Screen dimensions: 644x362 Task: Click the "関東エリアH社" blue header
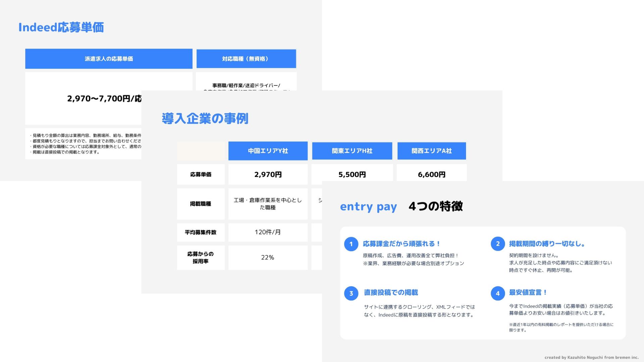(x=352, y=151)
